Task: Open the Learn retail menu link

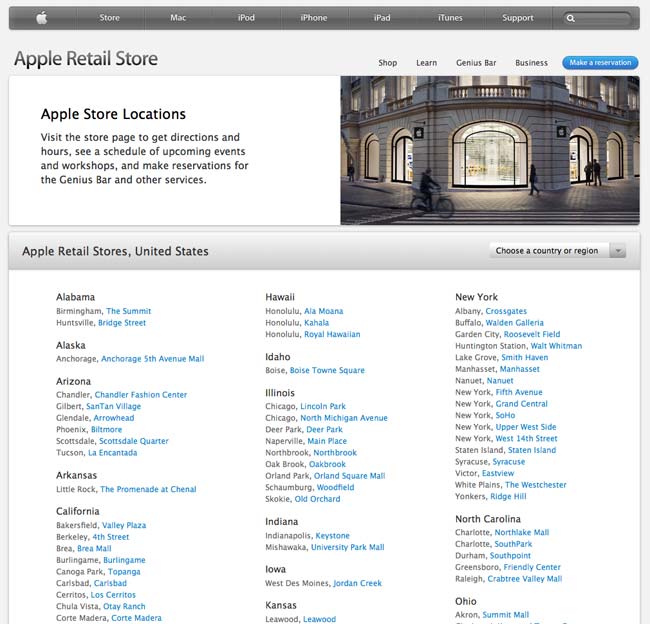Action: click(x=427, y=63)
